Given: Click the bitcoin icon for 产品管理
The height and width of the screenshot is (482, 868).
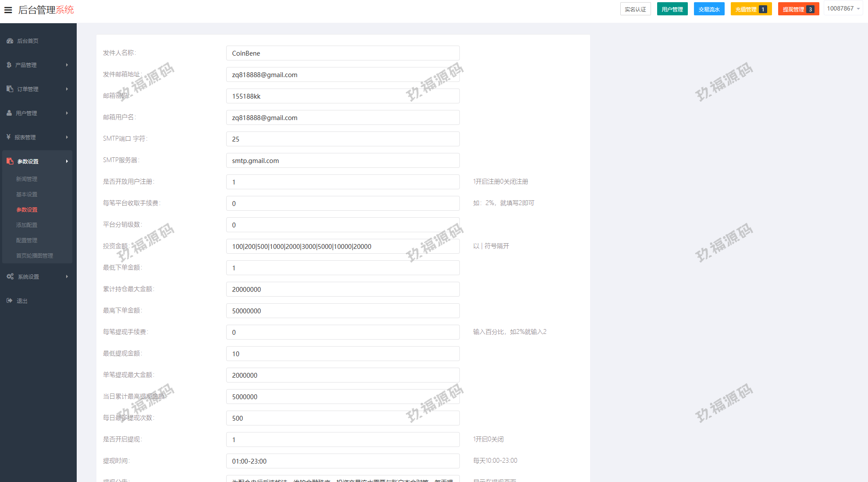Looking at the screenshot, I should tap(9, 65).
